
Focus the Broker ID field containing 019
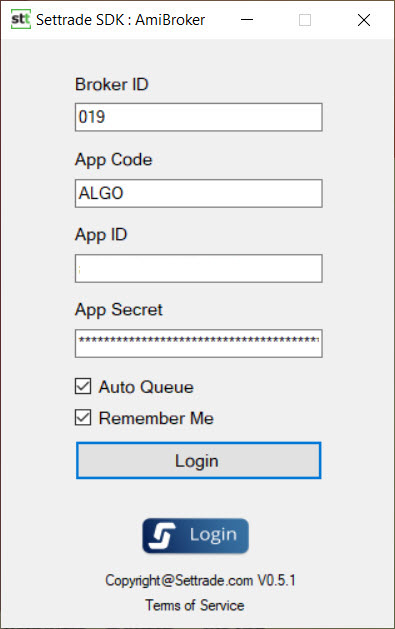click(x=199, y=117)
